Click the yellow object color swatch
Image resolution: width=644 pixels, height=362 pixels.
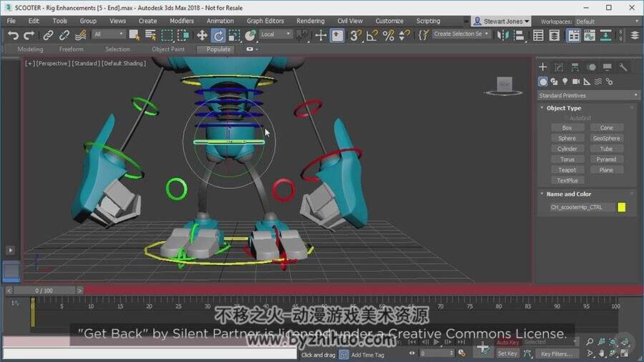(x=621, y=207)
